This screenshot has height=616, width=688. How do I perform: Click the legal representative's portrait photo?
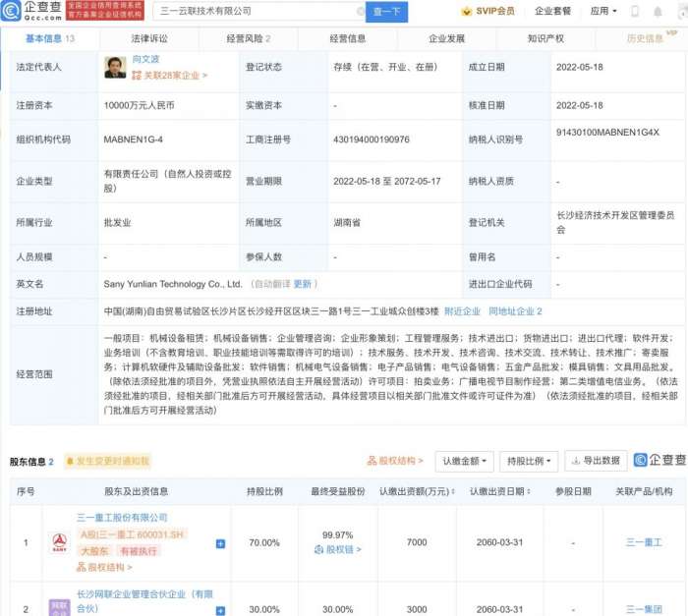point(116,66)
